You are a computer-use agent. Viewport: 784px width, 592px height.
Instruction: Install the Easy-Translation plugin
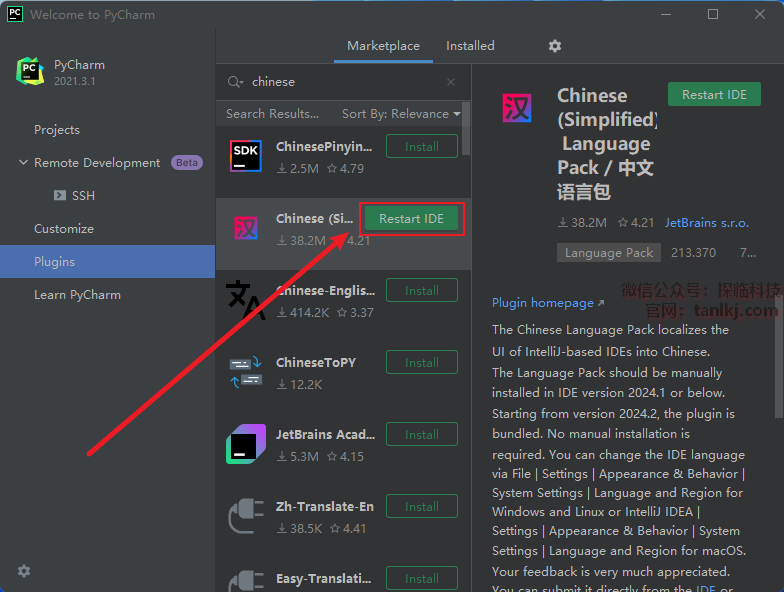pyautogui.click(x=422, y=578)
